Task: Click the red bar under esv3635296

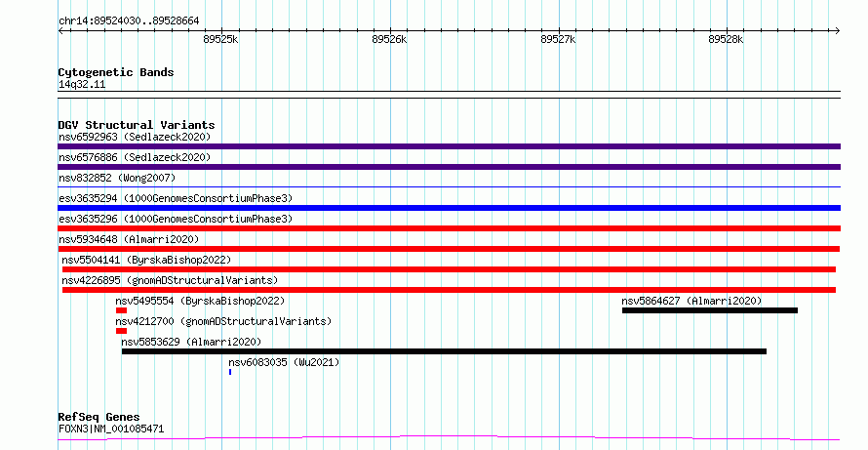Action: tap(449, 228)
